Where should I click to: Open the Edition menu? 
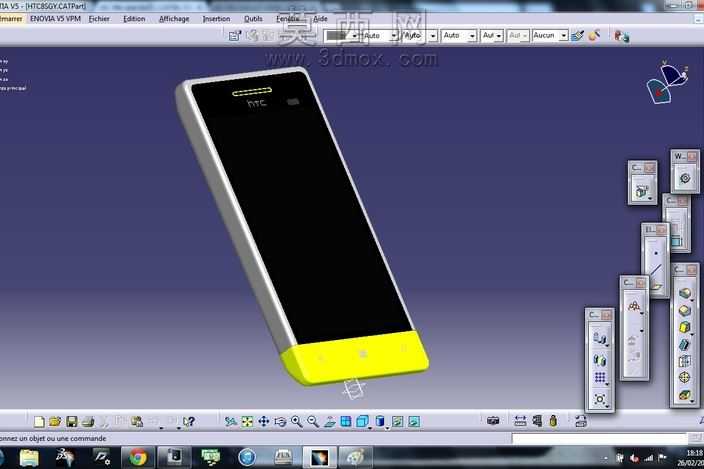[134, 19]
